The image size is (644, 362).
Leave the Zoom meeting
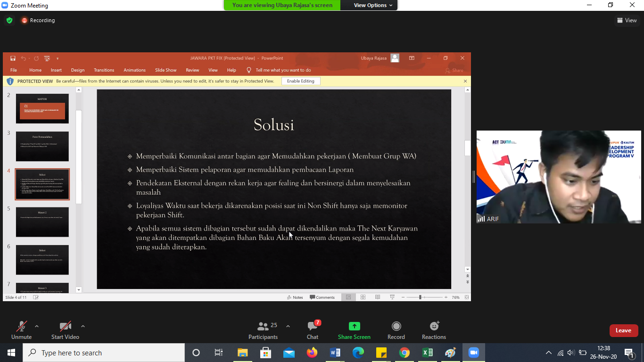coord(623,330)
